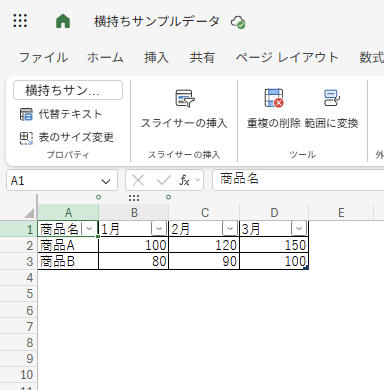Open the app launcher grid icon
Image resolution: width=384 pixels, height=390 pixels.
click(x=20, y=21)
